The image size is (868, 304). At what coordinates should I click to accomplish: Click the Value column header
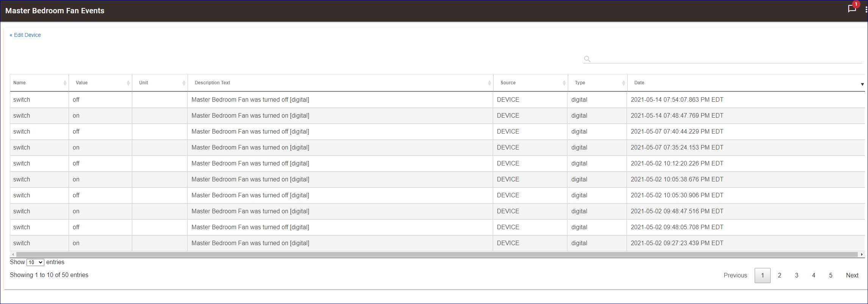click(x=100, y=83)
